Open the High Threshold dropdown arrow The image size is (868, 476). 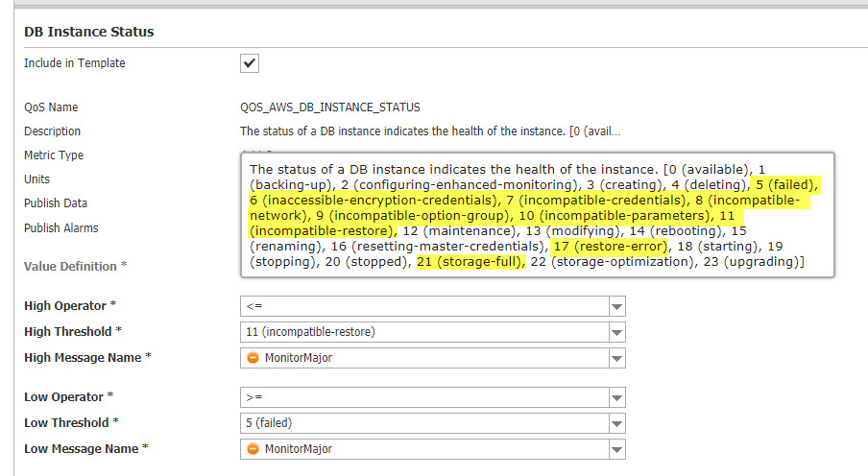[x=617, y=332]
